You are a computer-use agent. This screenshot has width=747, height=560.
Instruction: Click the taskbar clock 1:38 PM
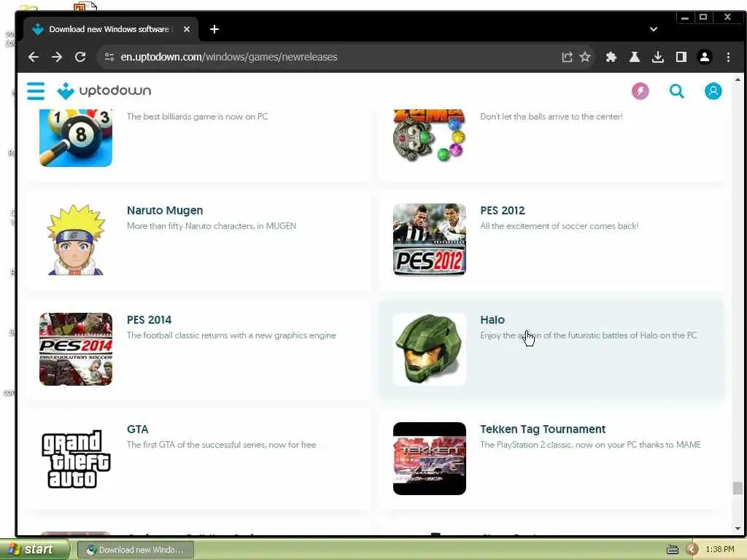click(x=719, y=550)
